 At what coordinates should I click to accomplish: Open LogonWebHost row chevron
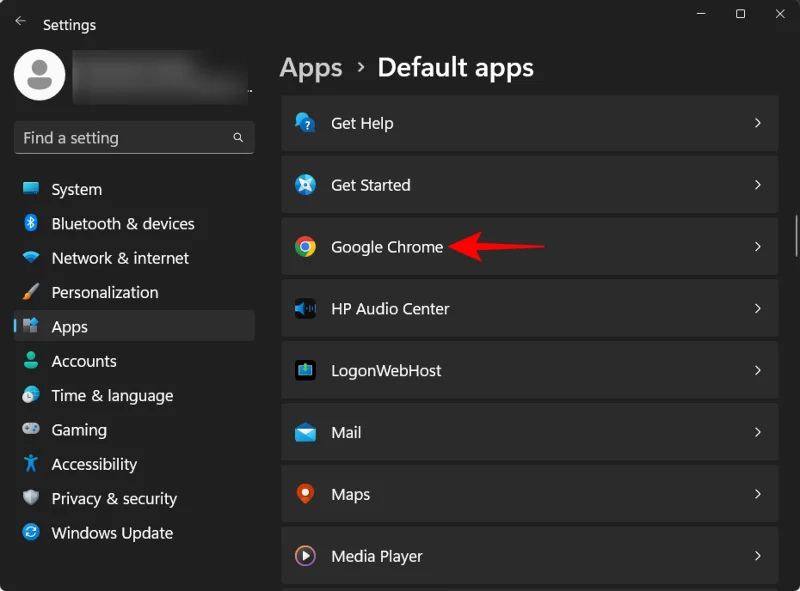tap(758, 370)
